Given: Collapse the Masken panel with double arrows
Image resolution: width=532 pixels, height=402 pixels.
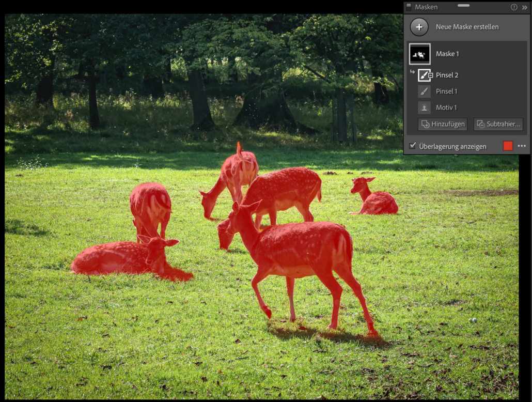Looking at the screenshot, I should pos(525,7).
